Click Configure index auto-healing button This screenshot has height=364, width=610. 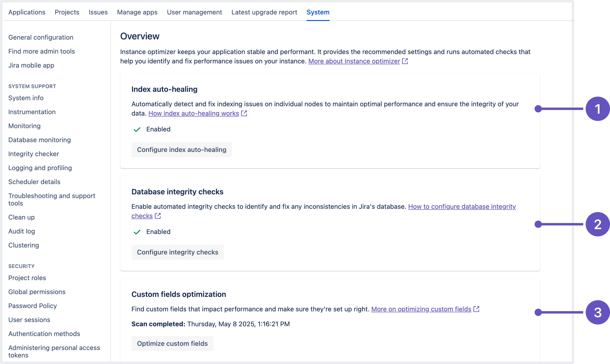181,150
